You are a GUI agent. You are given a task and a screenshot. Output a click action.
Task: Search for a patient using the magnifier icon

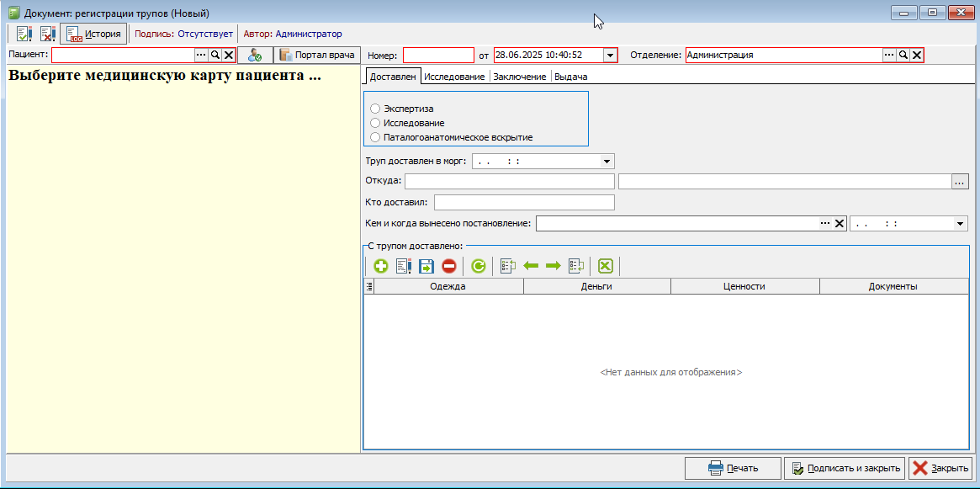[x=215, y=55]
